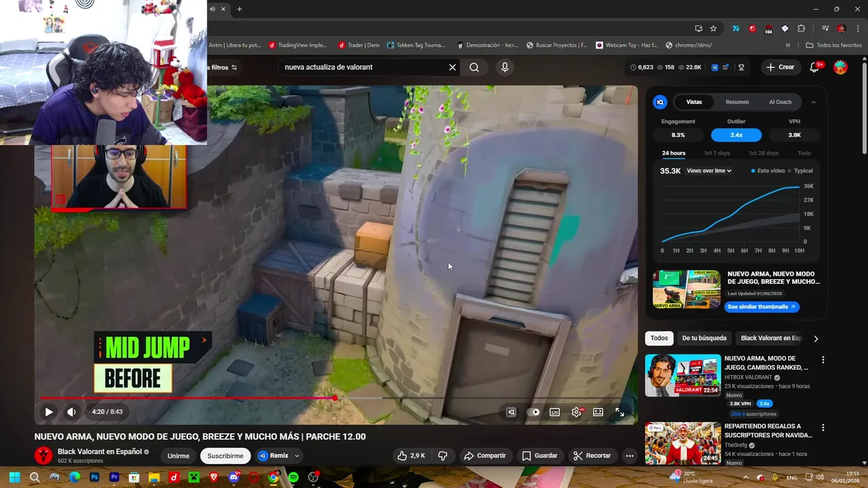Screen dimensions: 868x488
Task: Open the Remix dropdown arrow
Action: (297, 456)
